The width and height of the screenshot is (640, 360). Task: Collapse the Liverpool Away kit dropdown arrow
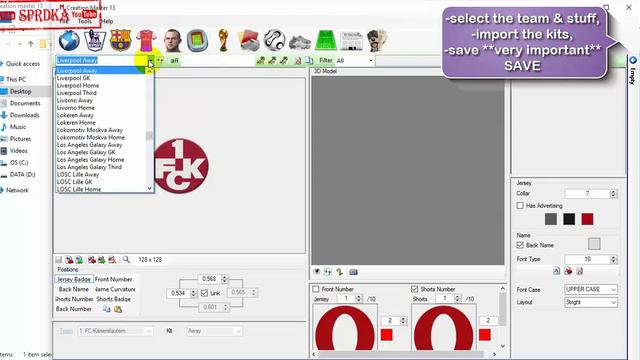tap(150, 61)
